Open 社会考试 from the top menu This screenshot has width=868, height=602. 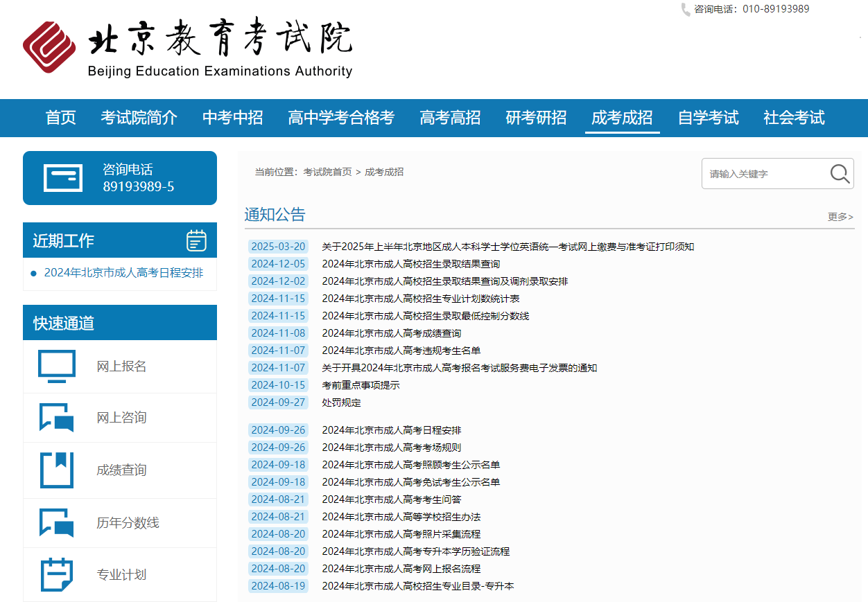point(794,118)
